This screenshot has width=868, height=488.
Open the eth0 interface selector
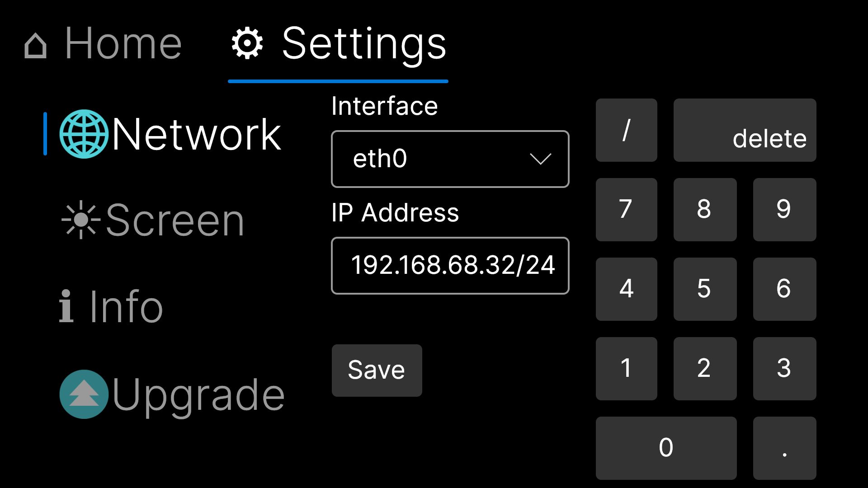click(x=450, y=159)
